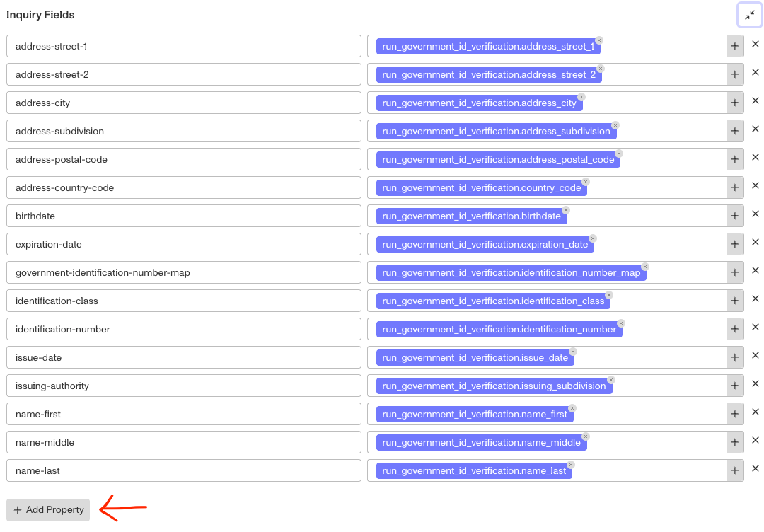
Task: Remove the name_middle value tag
Action: 586,436
